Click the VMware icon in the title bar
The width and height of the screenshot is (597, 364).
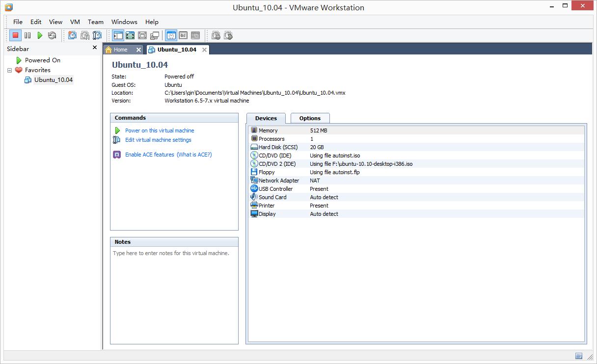(8, 7)
